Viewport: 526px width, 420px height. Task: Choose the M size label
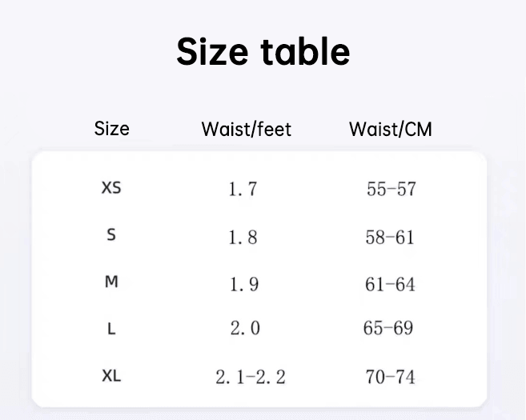pos(111,282)
